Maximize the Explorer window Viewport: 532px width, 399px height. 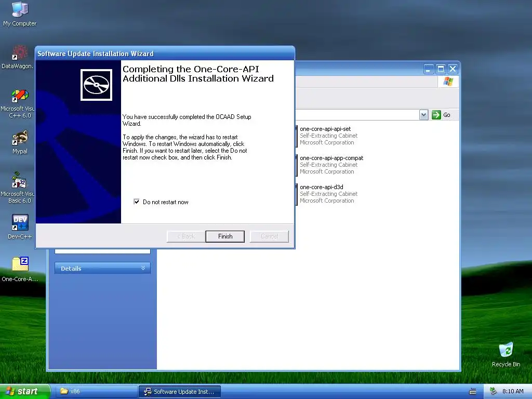tap(441, 69)
